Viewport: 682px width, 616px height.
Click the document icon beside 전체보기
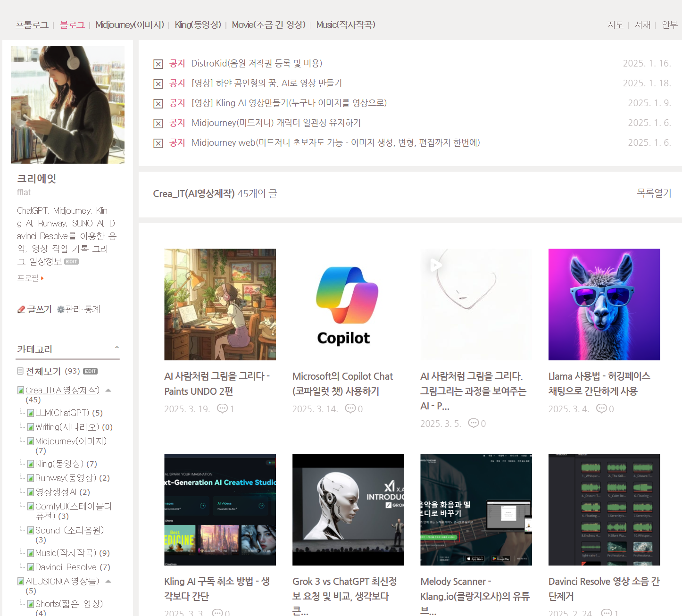20,371
